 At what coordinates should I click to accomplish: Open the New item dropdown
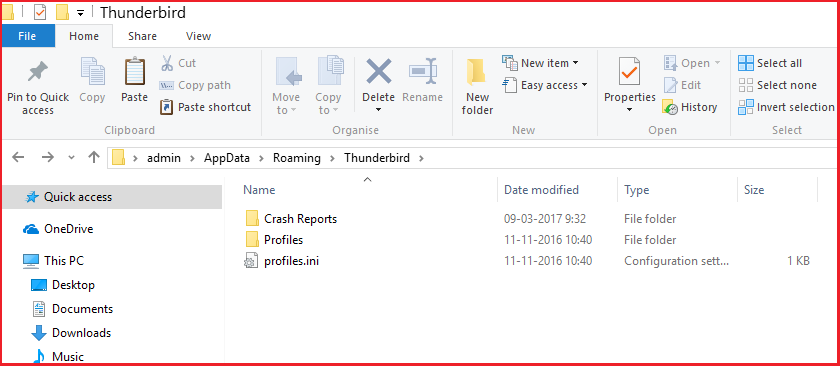coord(540,63)
